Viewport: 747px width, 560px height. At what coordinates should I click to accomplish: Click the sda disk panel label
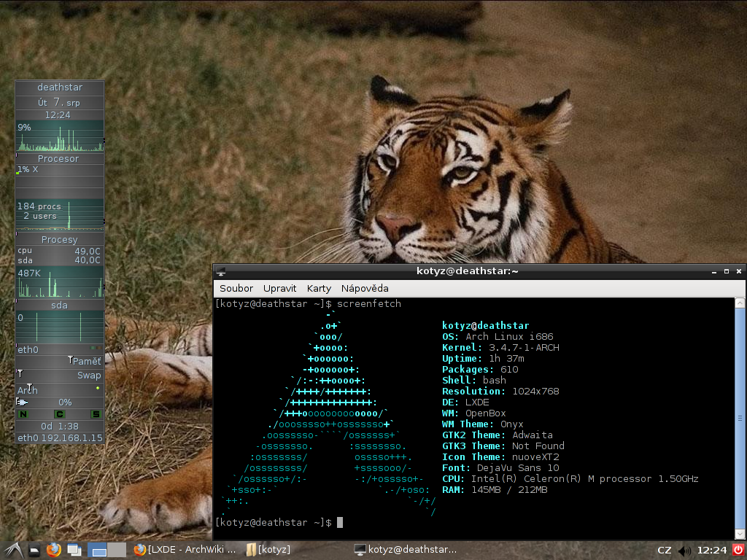pos(60,306)
